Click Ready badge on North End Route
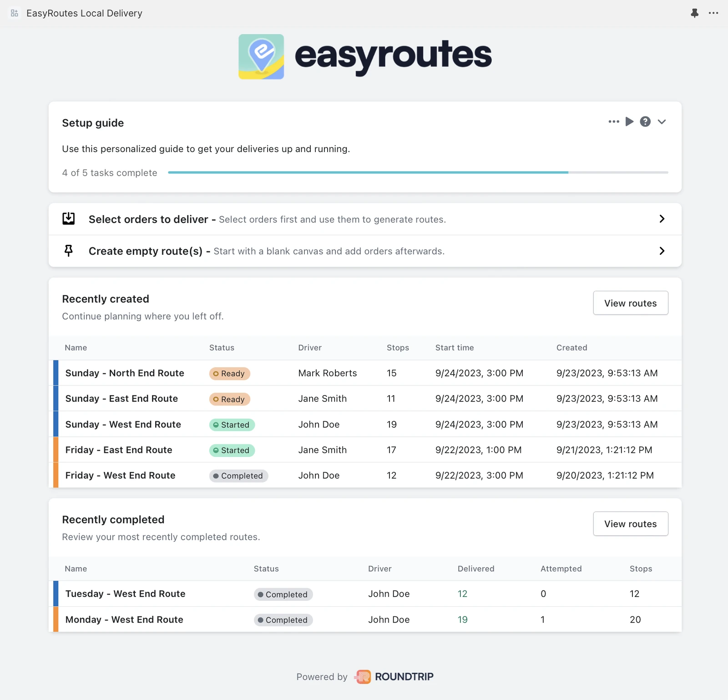Screen dimensions: 728x700 (230, 373)
